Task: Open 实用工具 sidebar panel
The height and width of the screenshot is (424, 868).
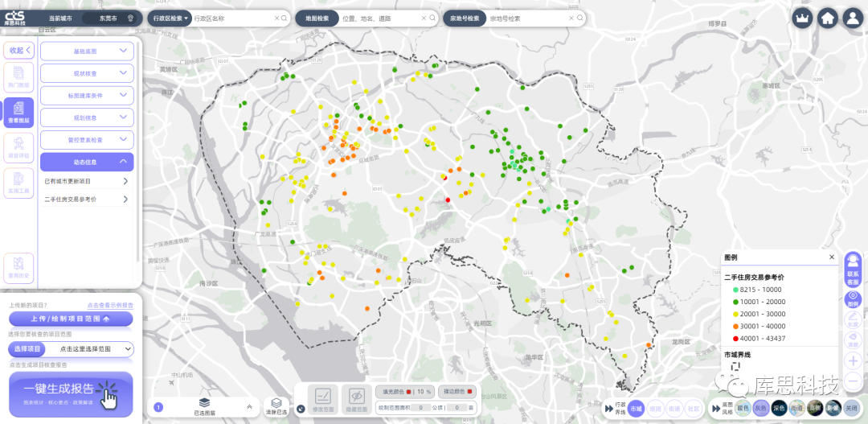Action: point(18,183)
